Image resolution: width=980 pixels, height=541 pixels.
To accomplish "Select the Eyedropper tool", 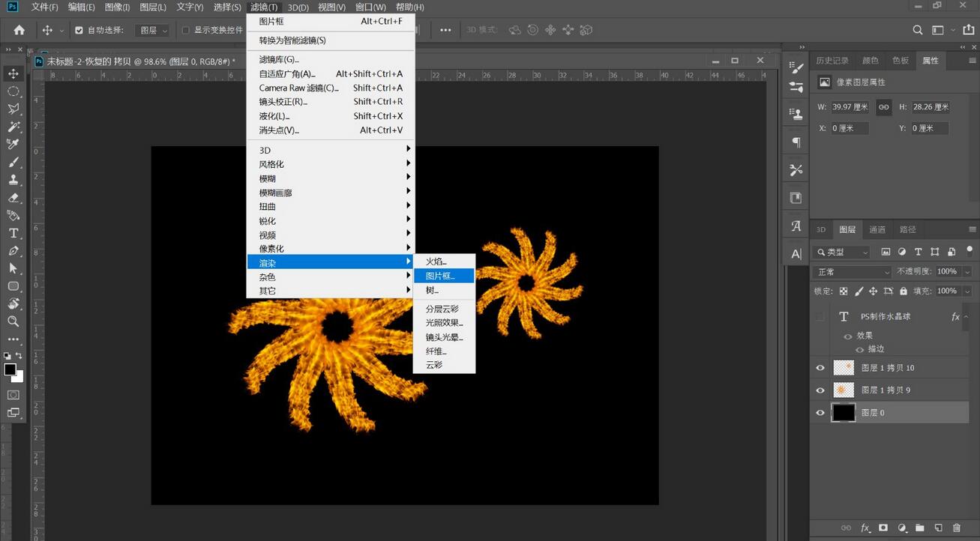I will (13, 144).
